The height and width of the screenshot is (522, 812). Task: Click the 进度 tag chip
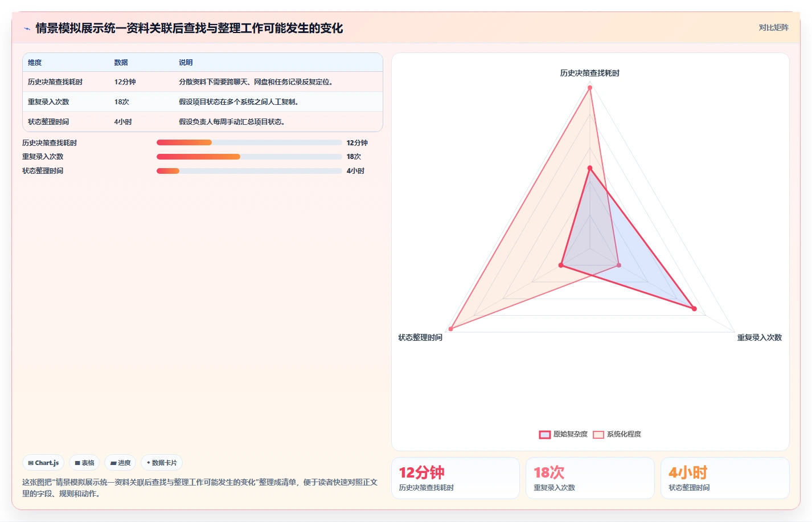tap(120, 463)
